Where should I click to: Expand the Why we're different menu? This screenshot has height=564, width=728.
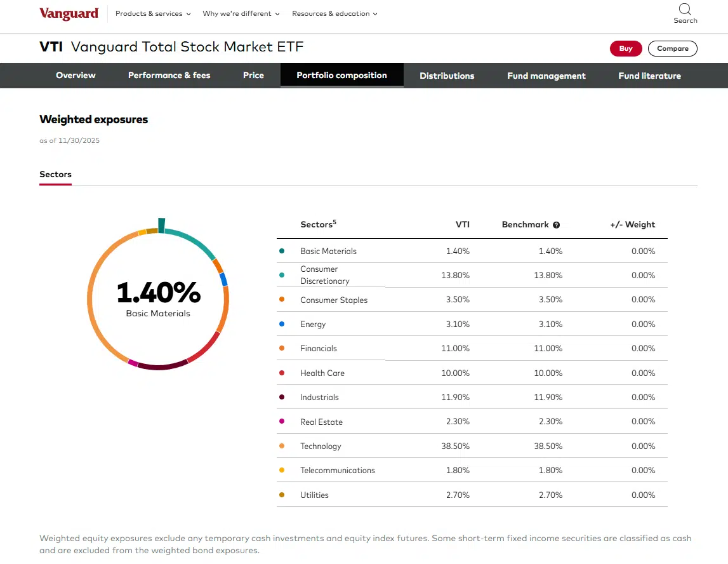pos(241,13)
